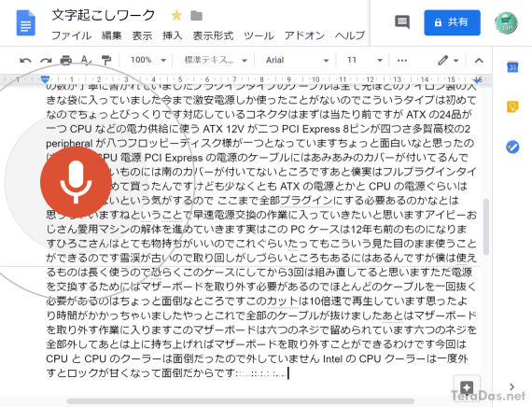Open the Google Docs home icon

(26, 22)
